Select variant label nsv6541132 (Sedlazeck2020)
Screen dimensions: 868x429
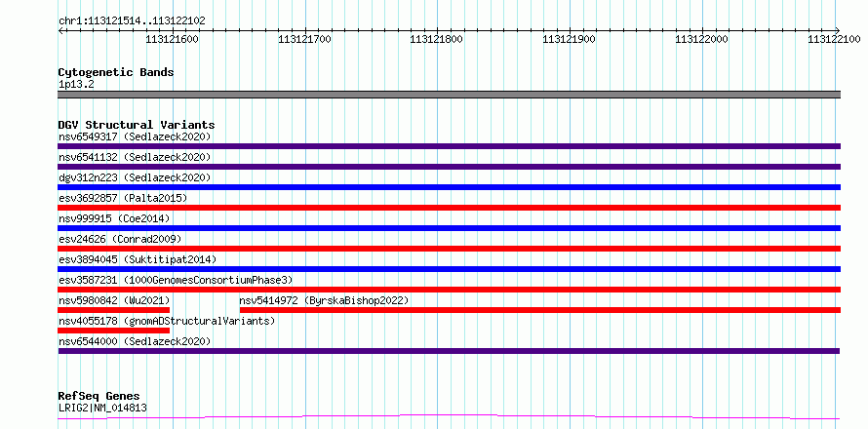click(x=135, y=157)
